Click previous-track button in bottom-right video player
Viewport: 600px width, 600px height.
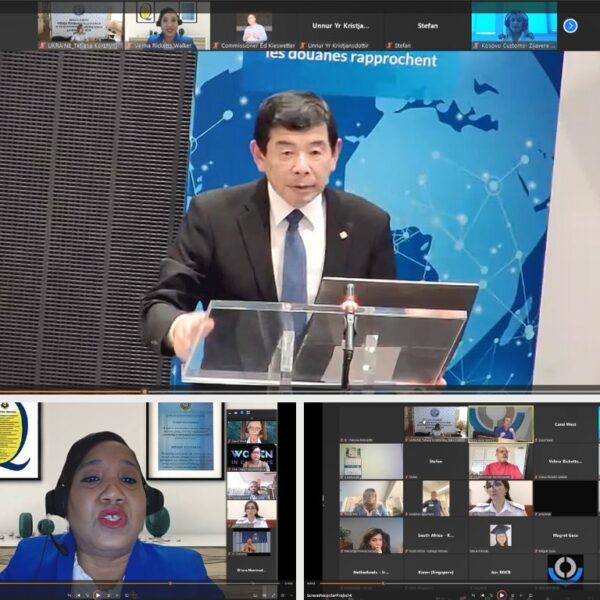pos(483,595)
